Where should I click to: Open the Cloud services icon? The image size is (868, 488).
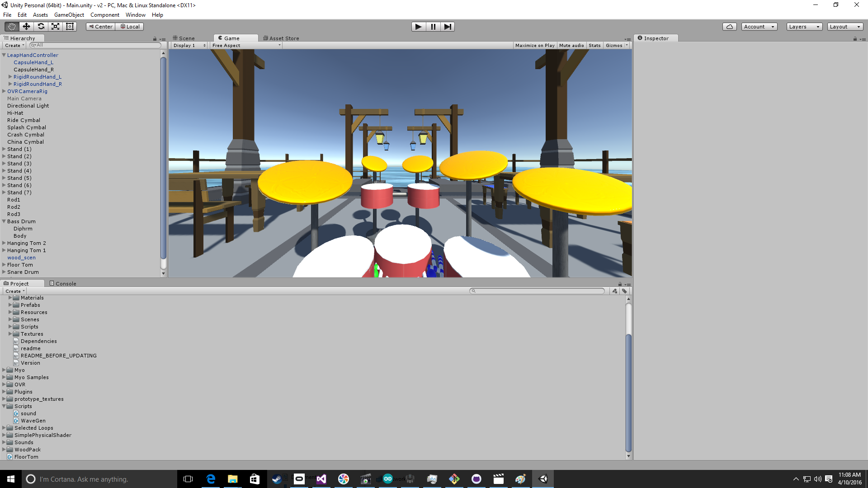tap(729, 27)
